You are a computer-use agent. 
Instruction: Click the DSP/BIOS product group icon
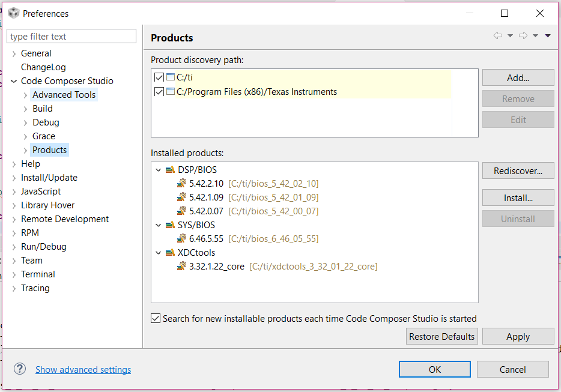170,170
